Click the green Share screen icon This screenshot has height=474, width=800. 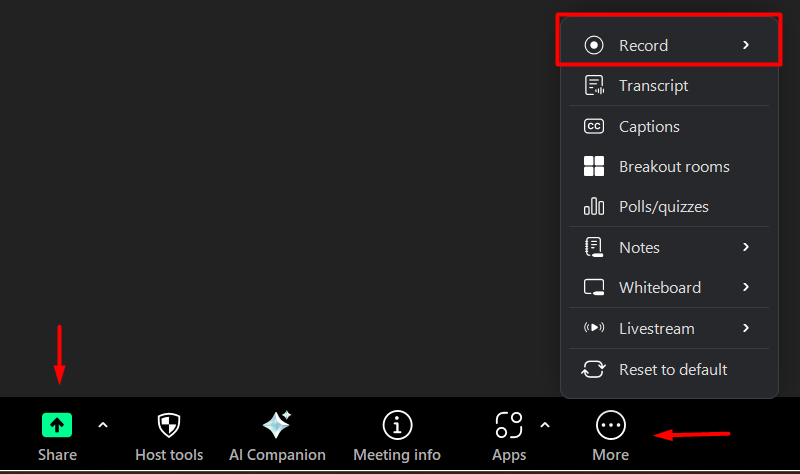click(57, 425)
